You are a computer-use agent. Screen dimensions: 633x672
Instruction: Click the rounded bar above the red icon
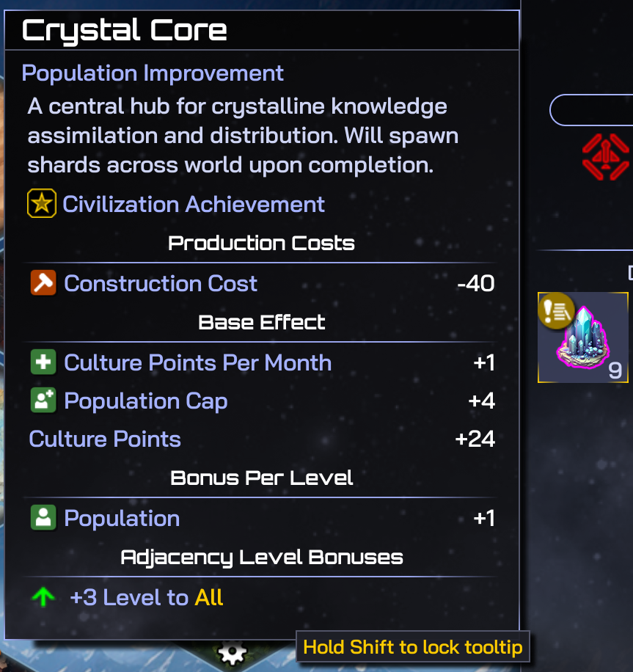coord(591,110)
